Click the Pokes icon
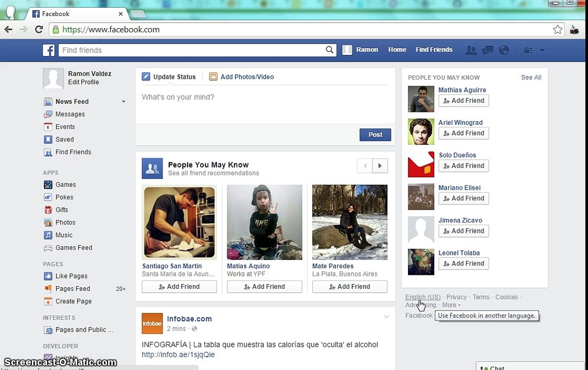This screenshot has height=370, width=588. tap(48, 197)
